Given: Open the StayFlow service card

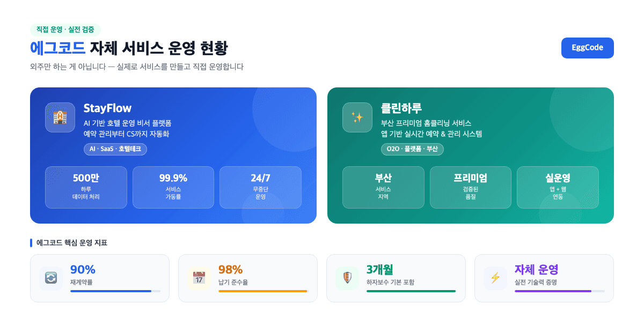Looking at the screenshot, I should coord(173,155).
